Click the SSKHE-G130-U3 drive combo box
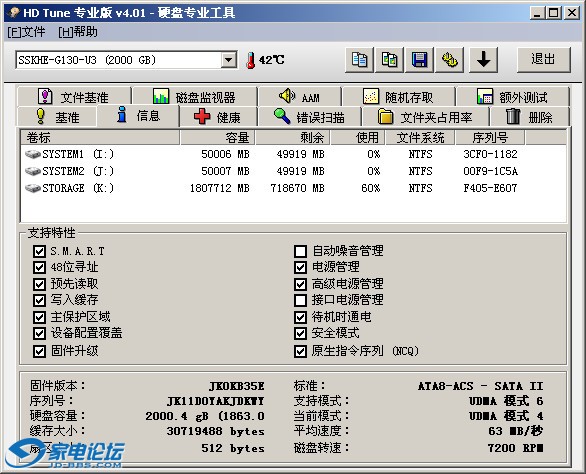Screen dimensions: 586x474 pos(126,60)
